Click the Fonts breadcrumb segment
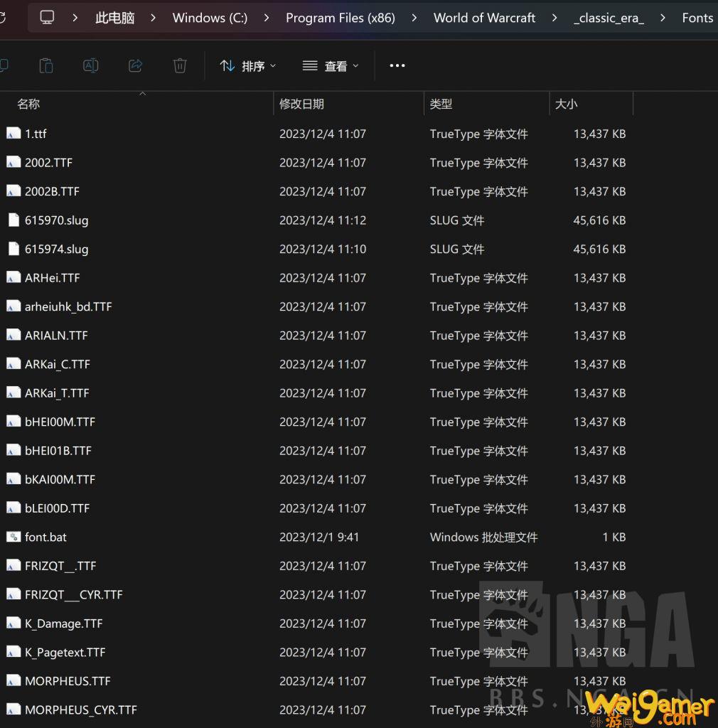 [697, 18]
